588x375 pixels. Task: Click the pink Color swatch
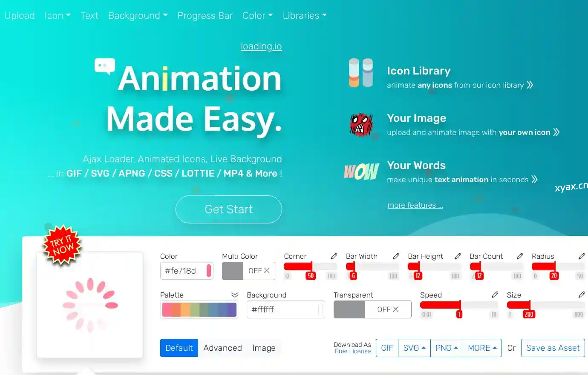pos(209,271)
